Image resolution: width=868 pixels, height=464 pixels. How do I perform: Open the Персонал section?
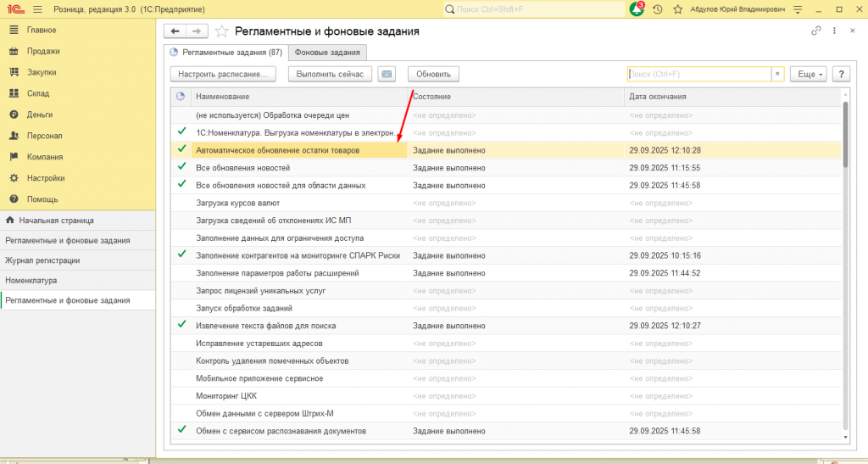point(44,136)
